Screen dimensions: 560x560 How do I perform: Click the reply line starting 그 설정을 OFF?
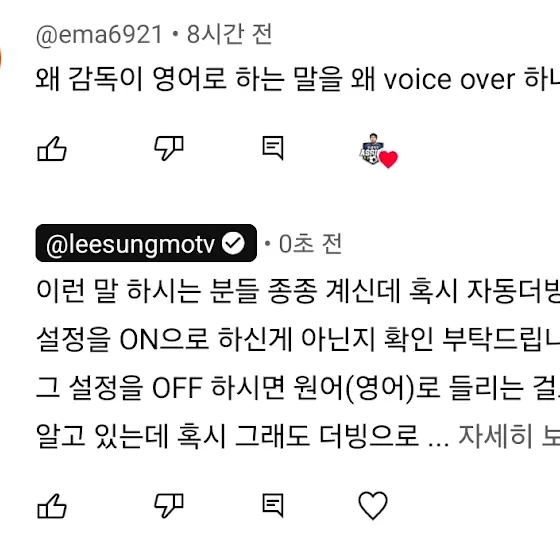coord(298,387)
